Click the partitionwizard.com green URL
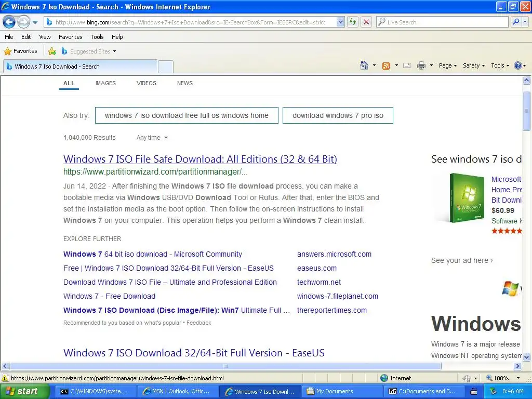 155,171
